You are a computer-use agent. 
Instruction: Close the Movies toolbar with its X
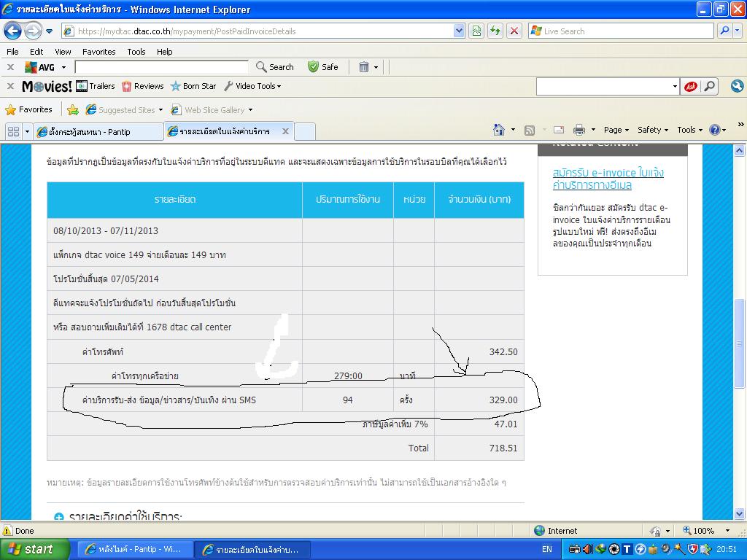click(x=10, y=86)
